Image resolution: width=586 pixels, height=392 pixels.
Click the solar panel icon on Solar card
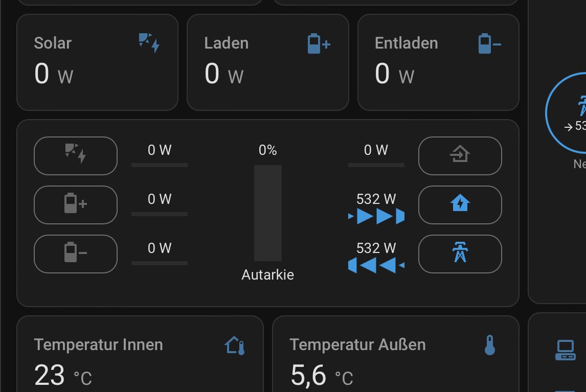149,43
